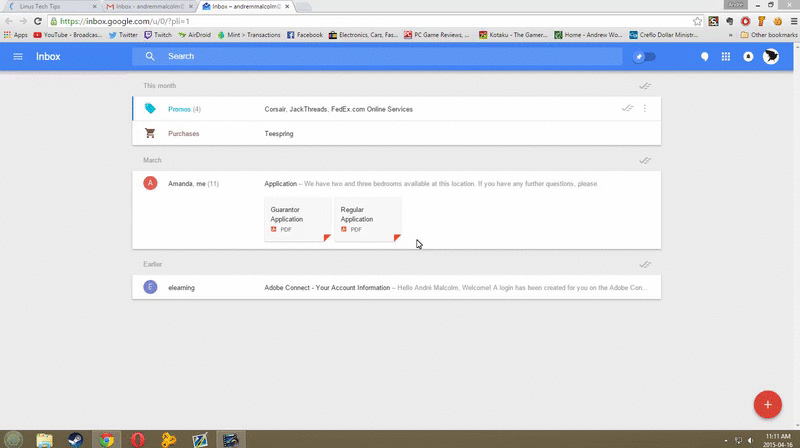Select the active Google Inbox browser tab
This screenshot has height=448, width=800.
(246, 7)
